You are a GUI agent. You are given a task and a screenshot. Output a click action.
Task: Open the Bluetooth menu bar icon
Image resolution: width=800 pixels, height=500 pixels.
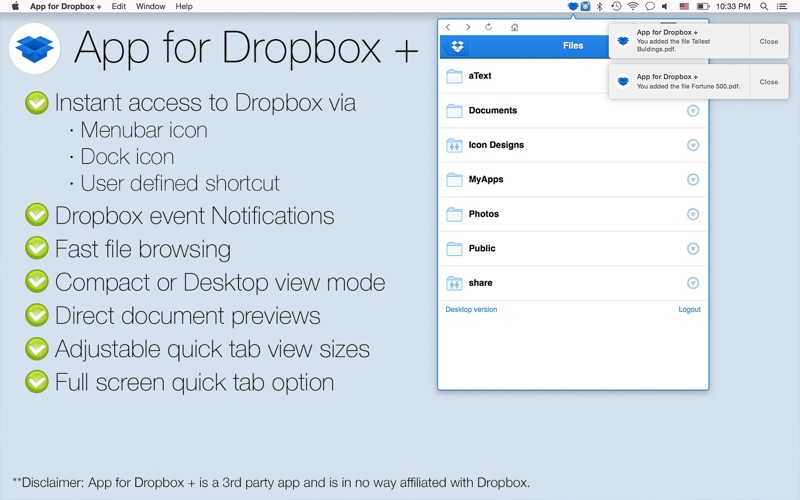click(x=600, y=6)
